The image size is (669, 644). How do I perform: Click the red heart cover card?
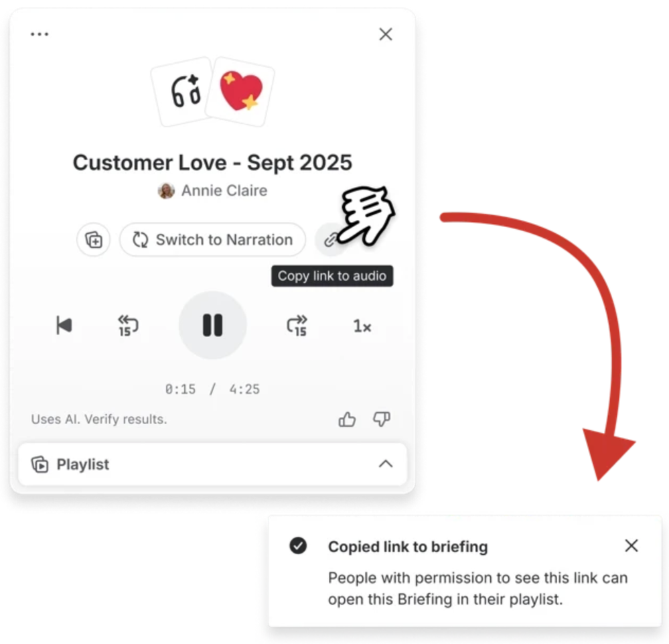coord(240,91)
